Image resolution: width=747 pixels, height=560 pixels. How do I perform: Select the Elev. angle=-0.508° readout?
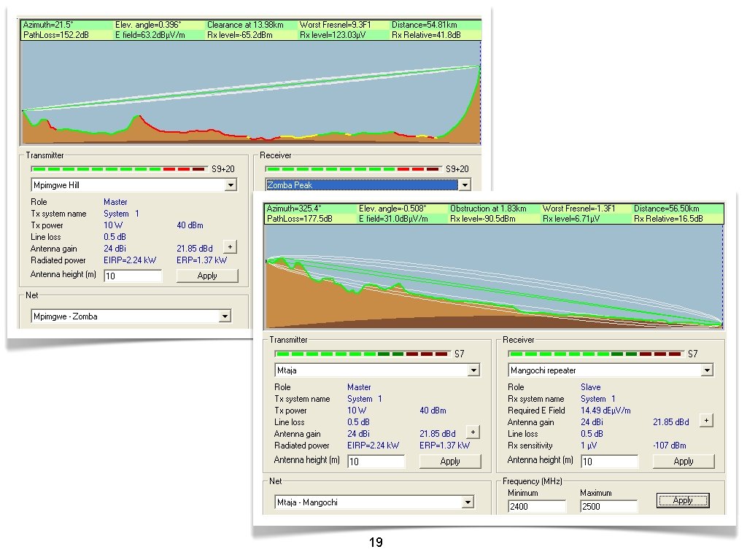(392, 209)
